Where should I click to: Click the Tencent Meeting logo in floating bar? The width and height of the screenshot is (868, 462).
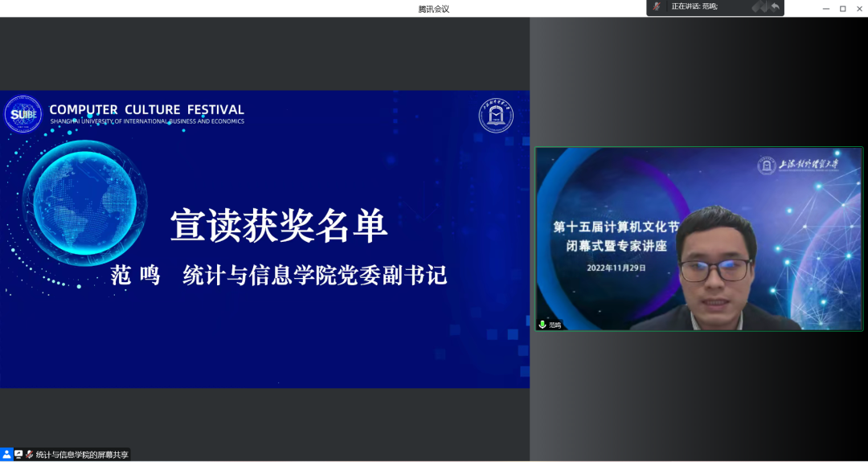click(759, 6)
